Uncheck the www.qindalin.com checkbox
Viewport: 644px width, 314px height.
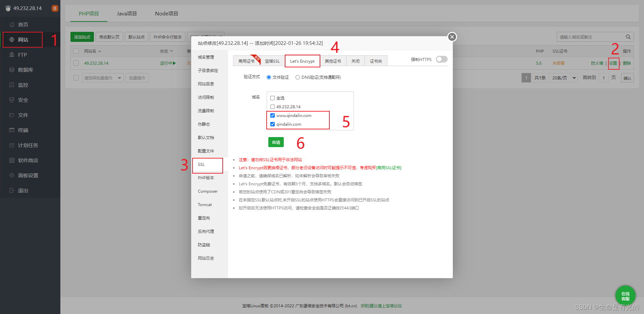coord(272,116)
